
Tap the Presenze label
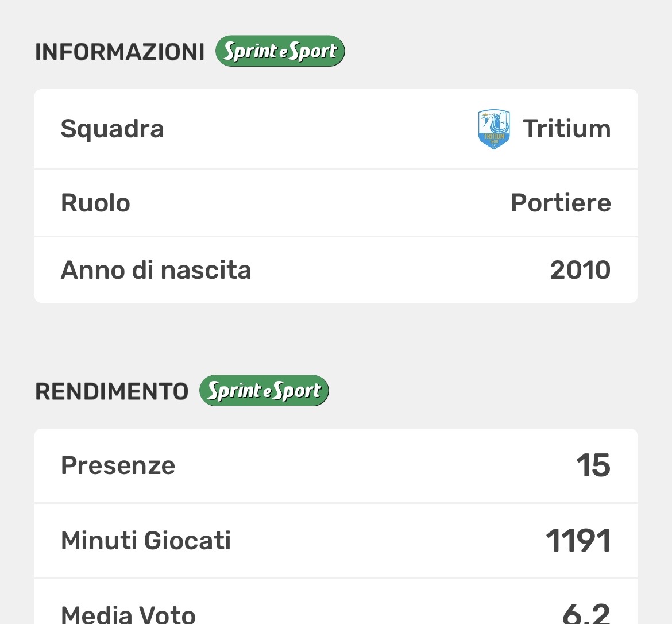pyautogui.click(x=118, y=465)
